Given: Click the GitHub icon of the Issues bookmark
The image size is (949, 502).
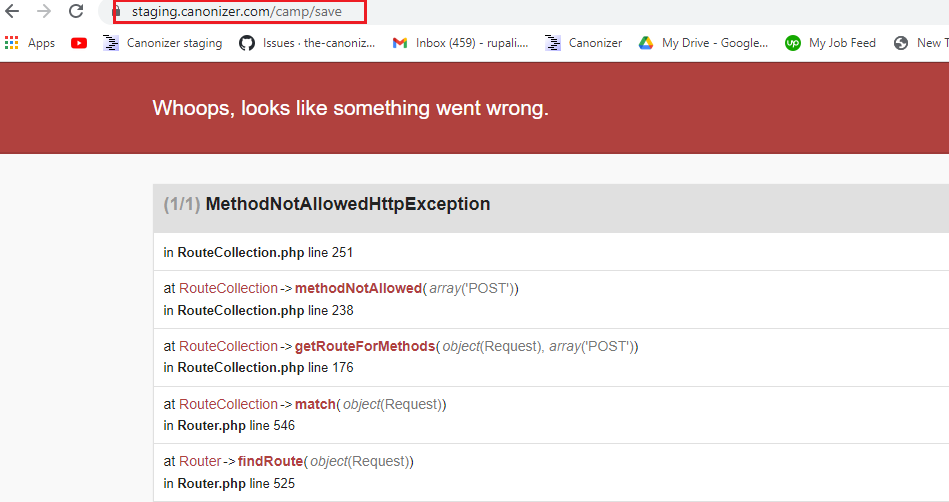Looking at the screenshot, I should pyautogui.click(x=246, y=43).
